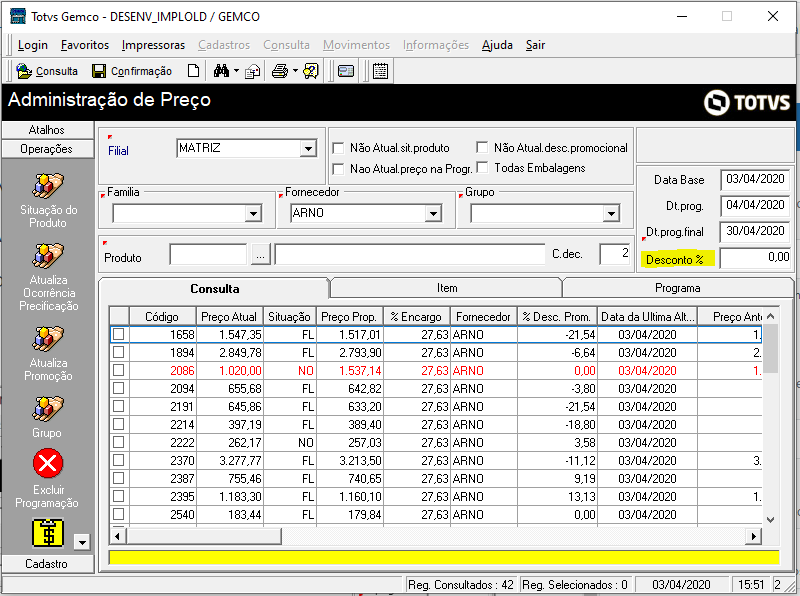Image resolution: width=800 pixels, height=596 pixels.
Task: Open the Filial MATRIZ dropdown
Action: (308, 148)
